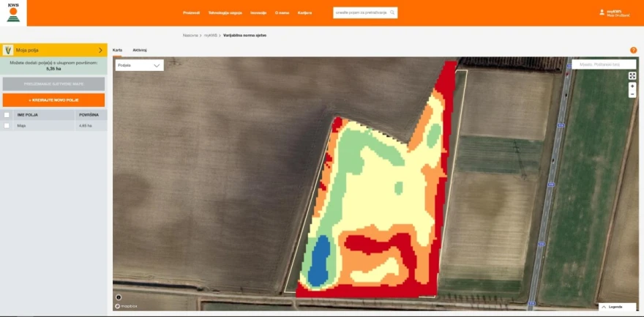Open the myKWS user account icon
Image resolution: width=644 pixels, height=317 pixels.
tap(602, 12)
